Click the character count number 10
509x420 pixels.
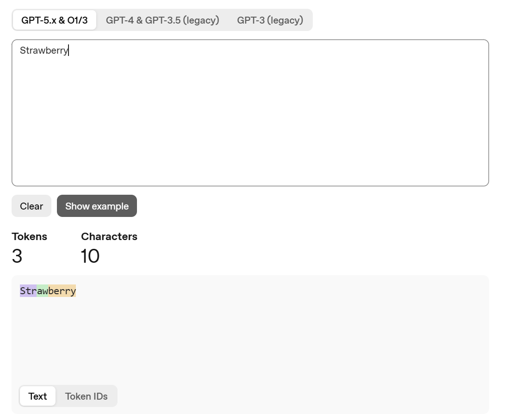[90, 256]
